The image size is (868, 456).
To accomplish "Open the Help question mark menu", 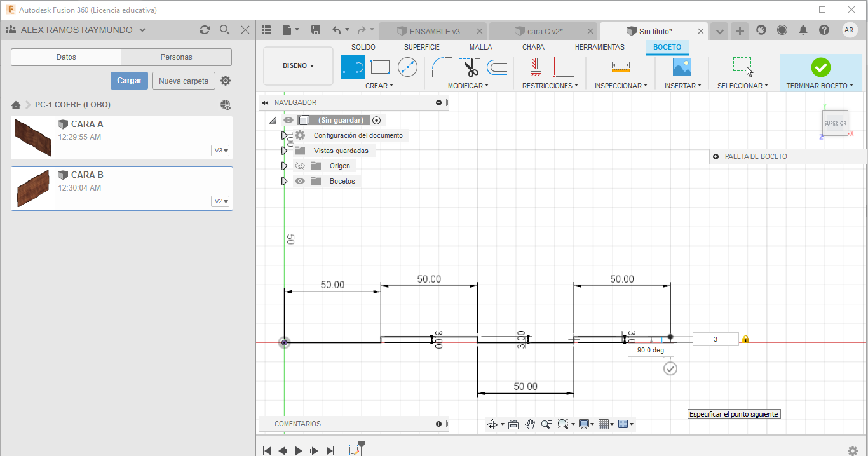I will pyautogui.click(x=824, y=30).
